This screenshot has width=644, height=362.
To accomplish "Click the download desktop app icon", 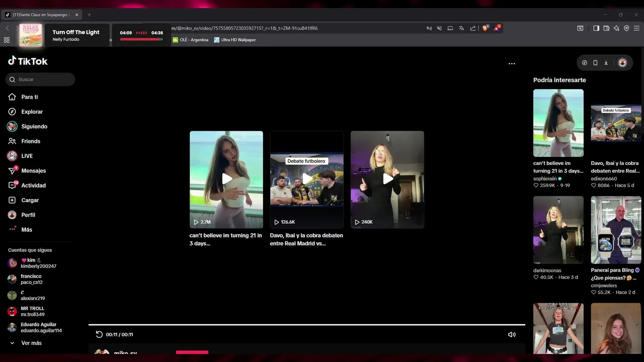I will point(606,63).
